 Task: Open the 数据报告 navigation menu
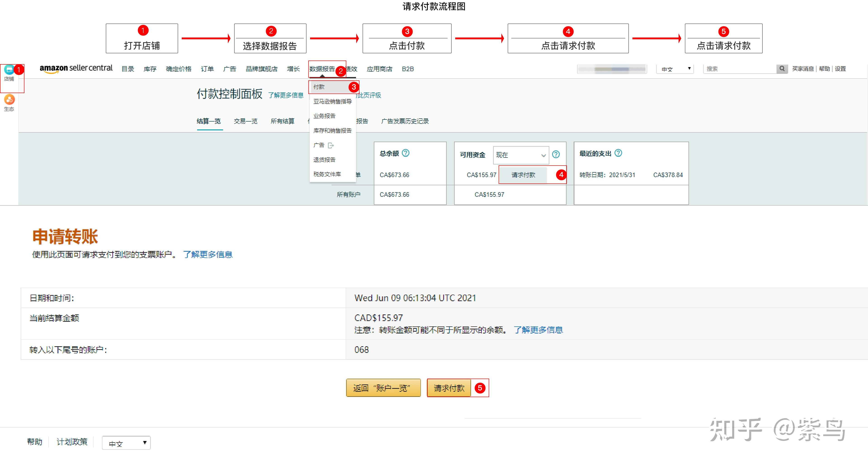322,69
